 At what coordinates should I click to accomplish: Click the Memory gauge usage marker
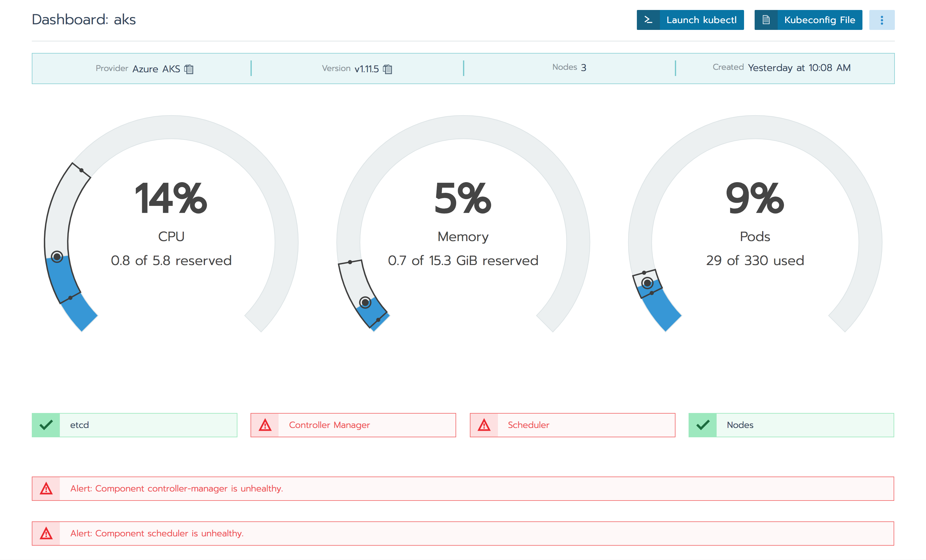coord(365,302)
